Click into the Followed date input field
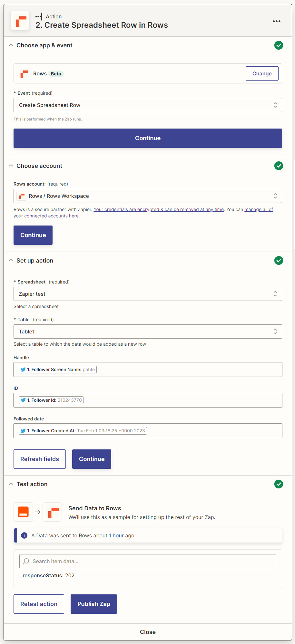This screenshot has width=295, height=644. [148, 431]
